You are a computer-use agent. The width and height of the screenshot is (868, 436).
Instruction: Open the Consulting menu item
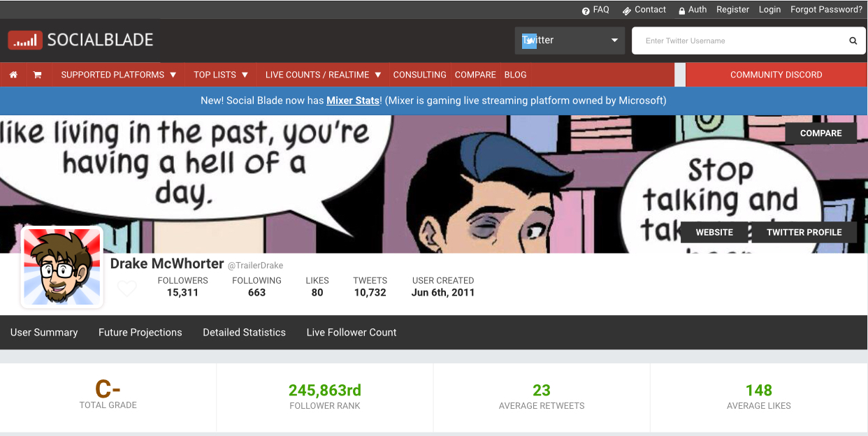(419, 75)
